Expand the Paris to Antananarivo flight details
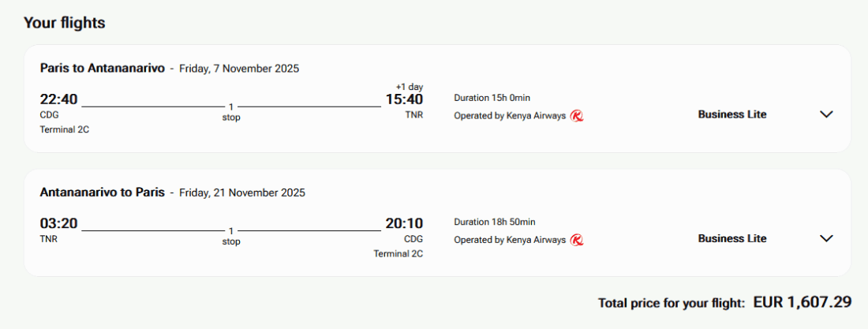The height and width of the screenshot is (329, 868). point(826,114)
